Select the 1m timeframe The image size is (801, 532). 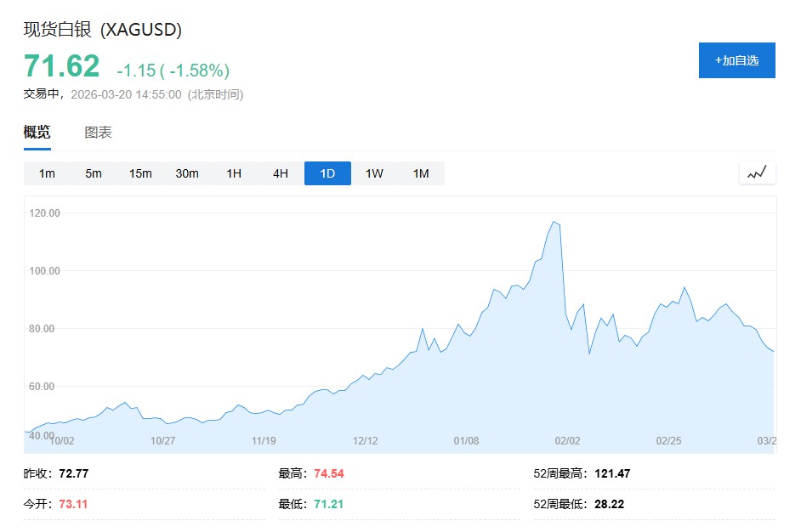[47, 173]
